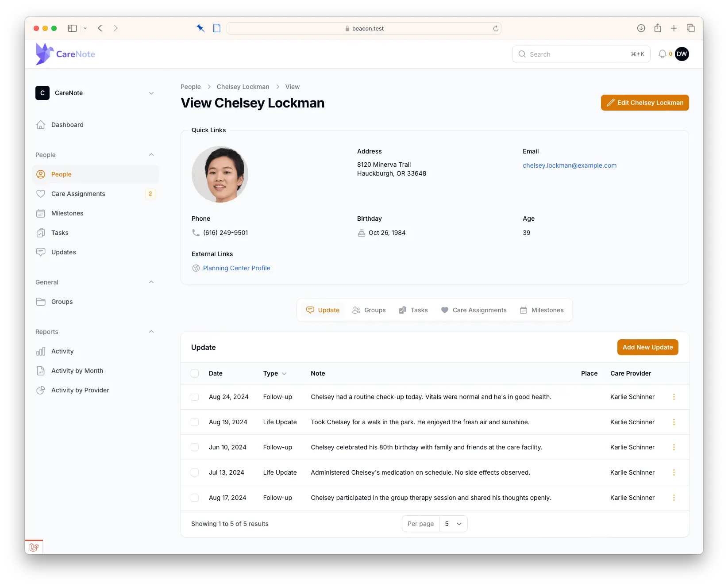Switch to the Tasks tab

pyautogui.click(x=413, y=310)
